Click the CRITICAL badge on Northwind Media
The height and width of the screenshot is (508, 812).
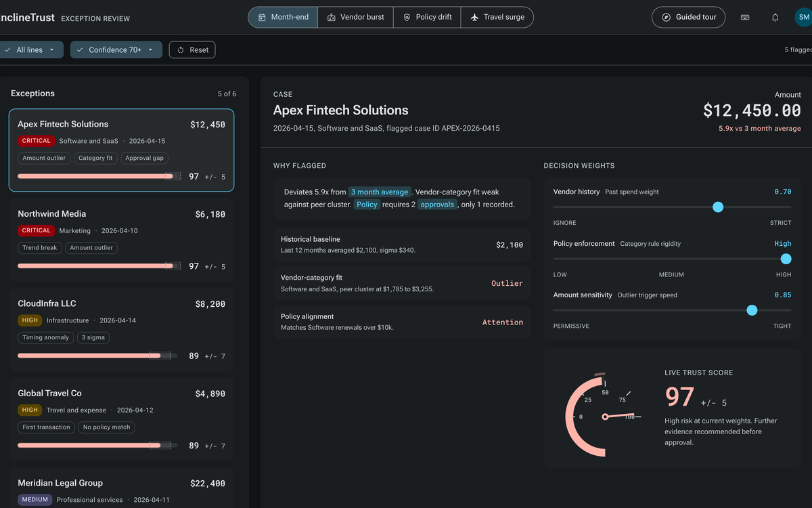[37, 230]
